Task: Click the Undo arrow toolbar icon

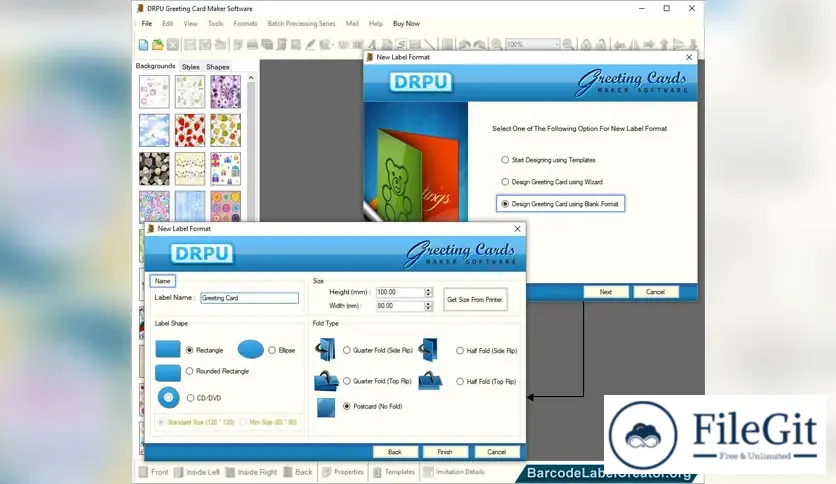Action: click(464, 45)
